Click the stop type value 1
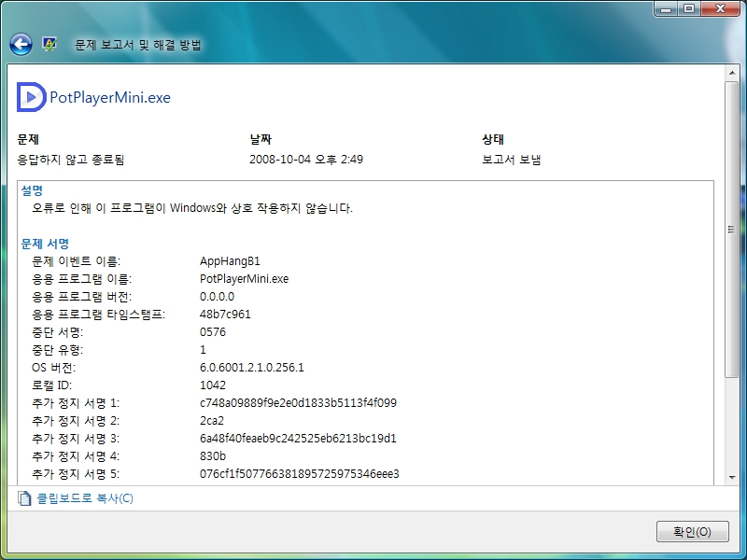 pos(203,349)
